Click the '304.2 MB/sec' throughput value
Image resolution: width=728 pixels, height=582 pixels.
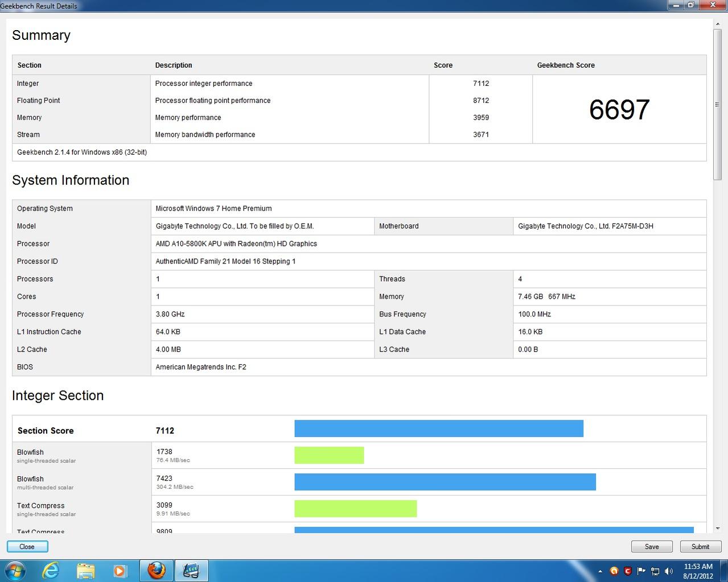point(175,487)
